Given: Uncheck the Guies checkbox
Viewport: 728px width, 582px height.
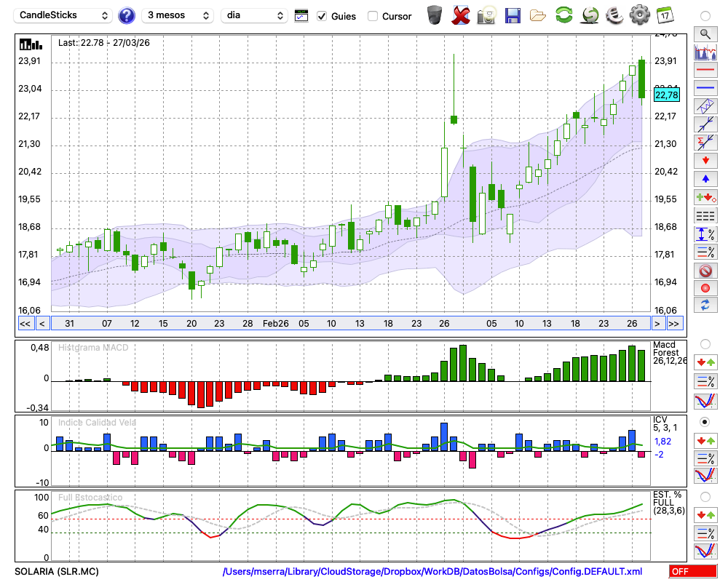Looking at the screenshot, I should tap(322, 16).
